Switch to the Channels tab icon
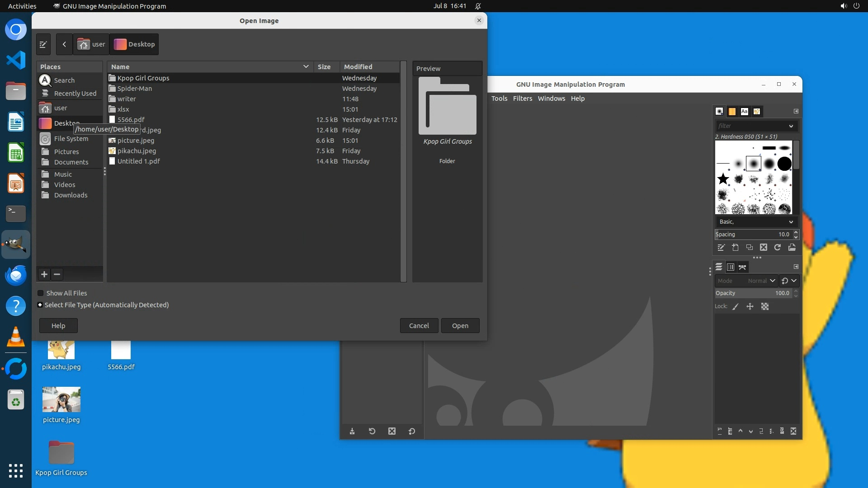The height and width of the screenshot is (488, 868). 731,267
